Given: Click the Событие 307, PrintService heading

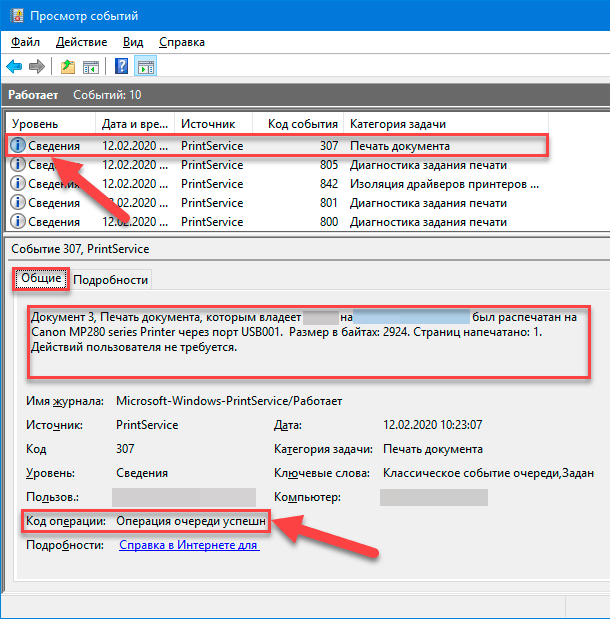Looking at the screenshot, I should [80, 249].
